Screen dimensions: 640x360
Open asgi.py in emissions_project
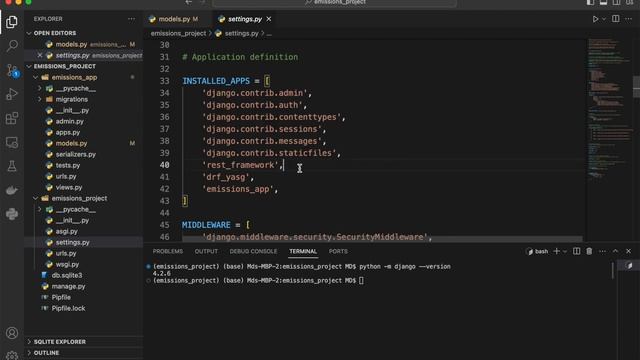pyautogui.click(x=67, y=231)
